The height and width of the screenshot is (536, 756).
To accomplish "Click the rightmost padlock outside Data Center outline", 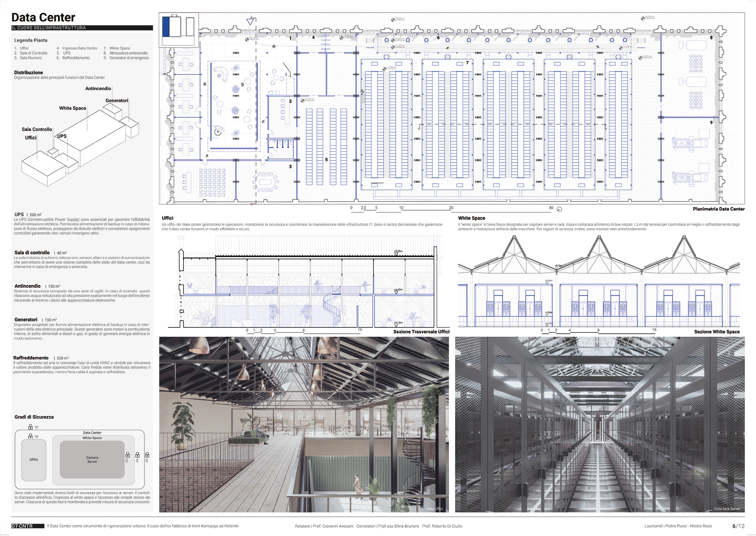I will 147,455.
